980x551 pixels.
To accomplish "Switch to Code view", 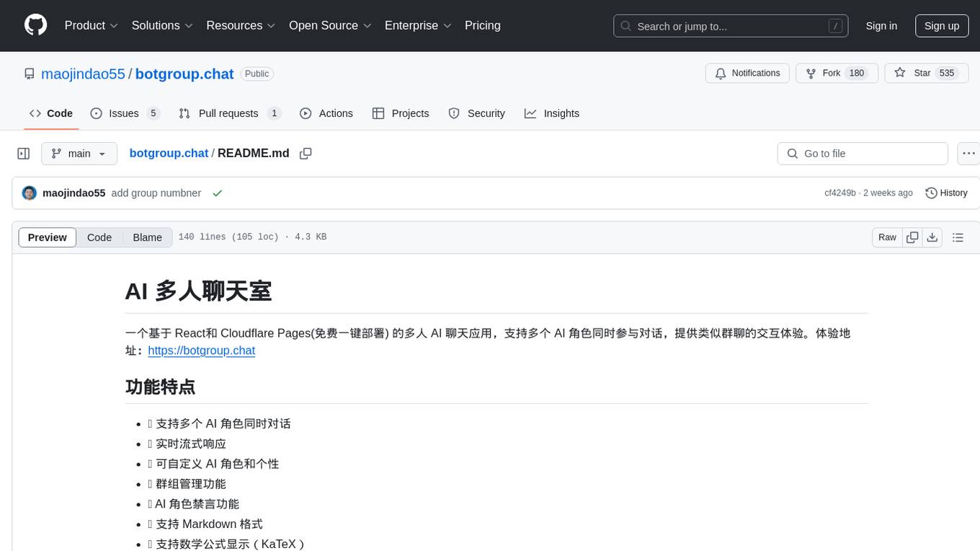I will point(99,237).
